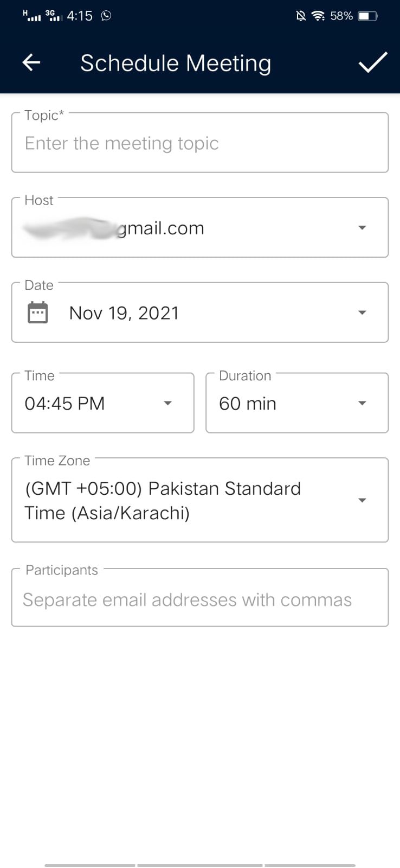Screen dimensions: 400x868
Task: Tap the Wi-Fi status icon
Action: click(x=318, y=16)
